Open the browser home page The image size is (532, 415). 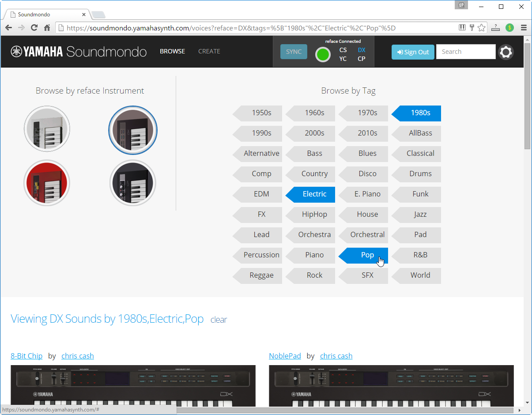pyautogui.click(x=47, y=28)
